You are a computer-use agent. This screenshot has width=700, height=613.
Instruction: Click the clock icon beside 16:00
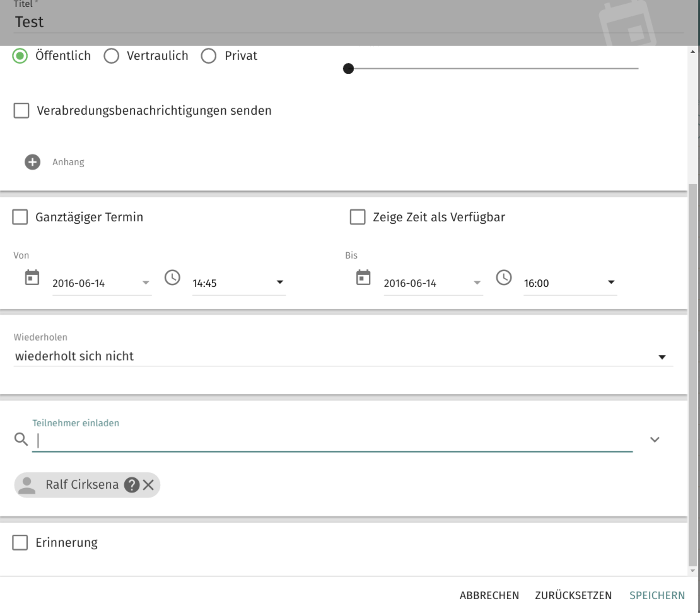click(504, 277)
